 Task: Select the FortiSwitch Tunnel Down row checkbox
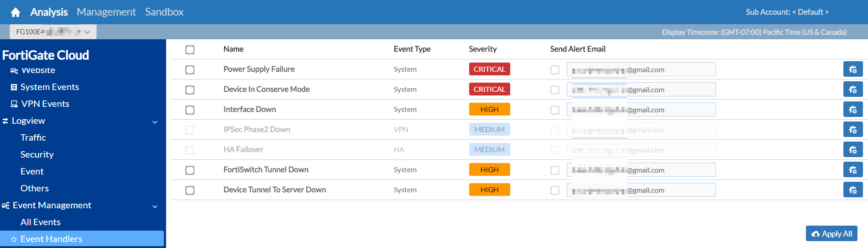point(190,170)
